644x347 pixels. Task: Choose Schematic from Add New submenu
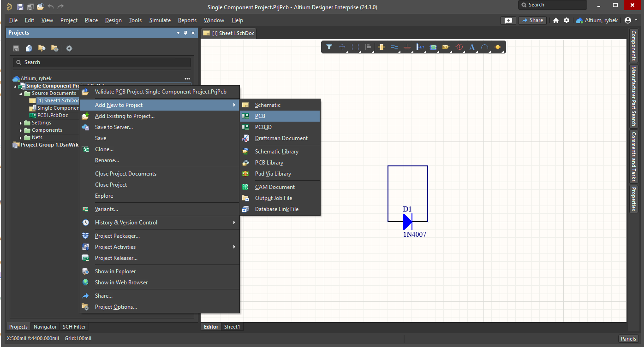coord(280,105)
